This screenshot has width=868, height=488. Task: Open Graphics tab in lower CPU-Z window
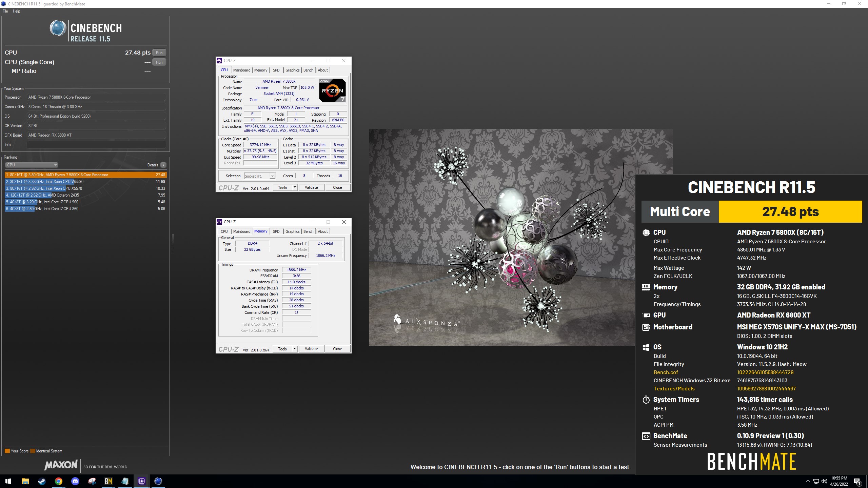coord(292,231)
